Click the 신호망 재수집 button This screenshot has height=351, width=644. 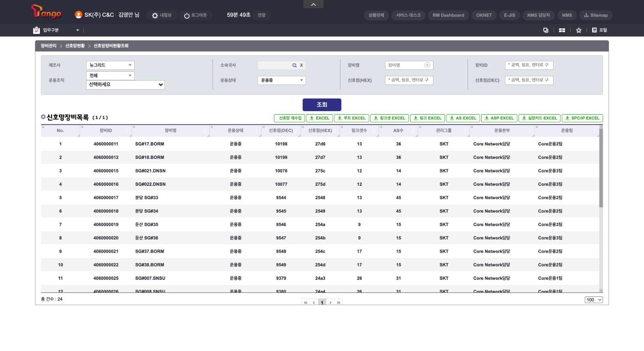tap(289, 118)
